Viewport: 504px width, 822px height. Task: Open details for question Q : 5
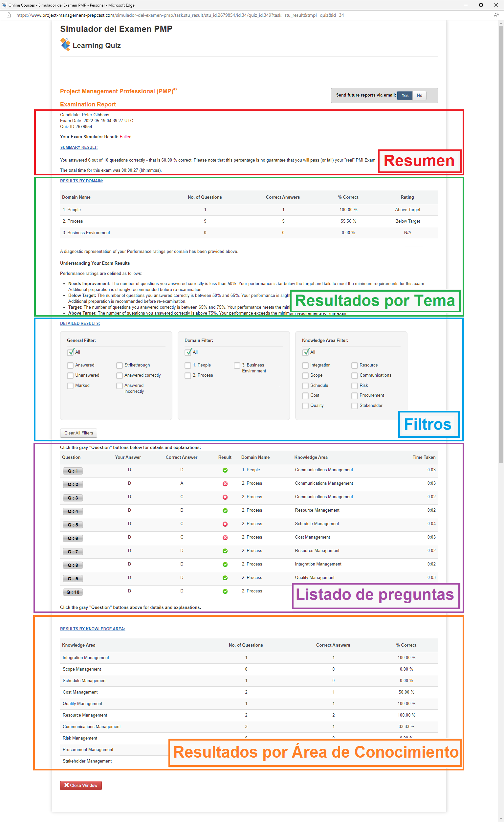[x=73, y=525]
